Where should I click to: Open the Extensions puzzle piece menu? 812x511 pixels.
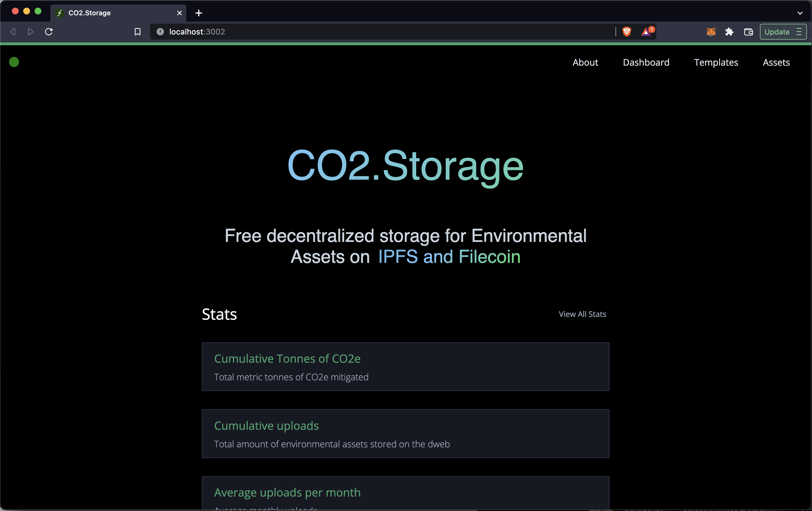pyautogui.click(x=729, y=32)
